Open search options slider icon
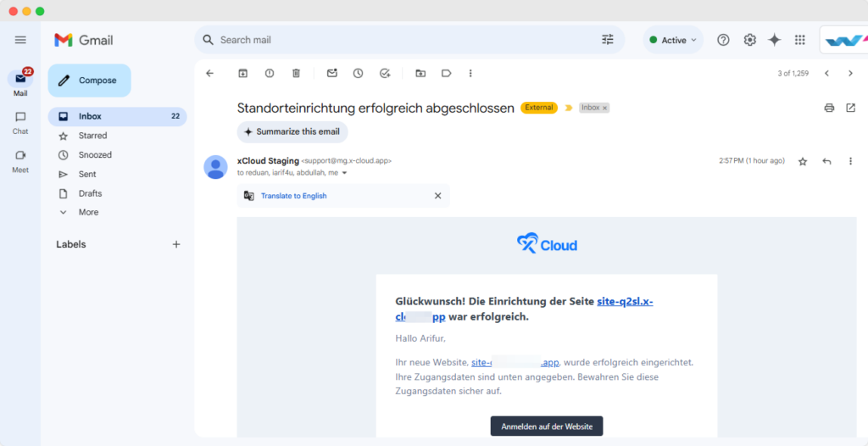 [x=608, y=40]
